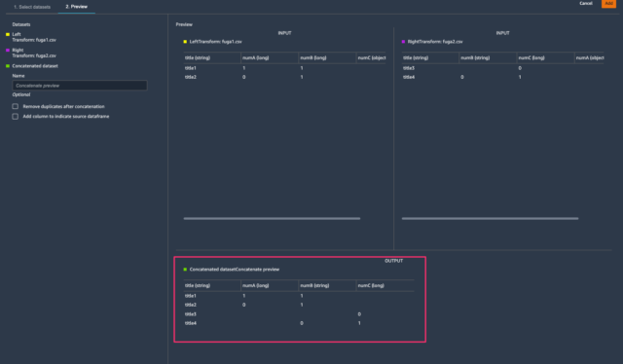Click yellow icon next to 'LeftTransform: fuga1.csv' heading
The image size is (623, 364).
tap(185, 42)
